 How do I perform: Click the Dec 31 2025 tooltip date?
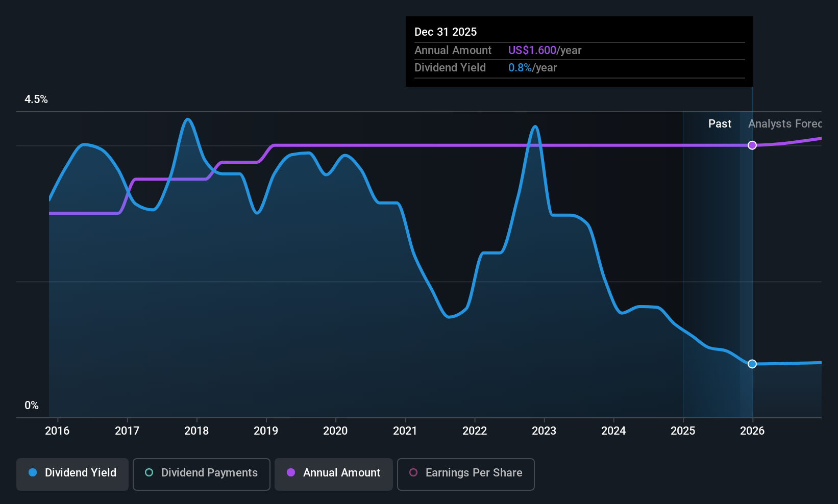[446, 32]
